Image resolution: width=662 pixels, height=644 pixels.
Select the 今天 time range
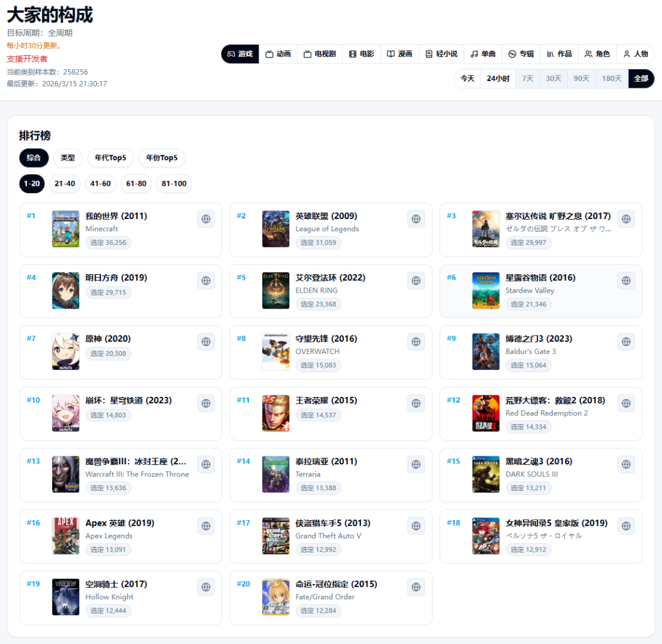tap(467, 79)
